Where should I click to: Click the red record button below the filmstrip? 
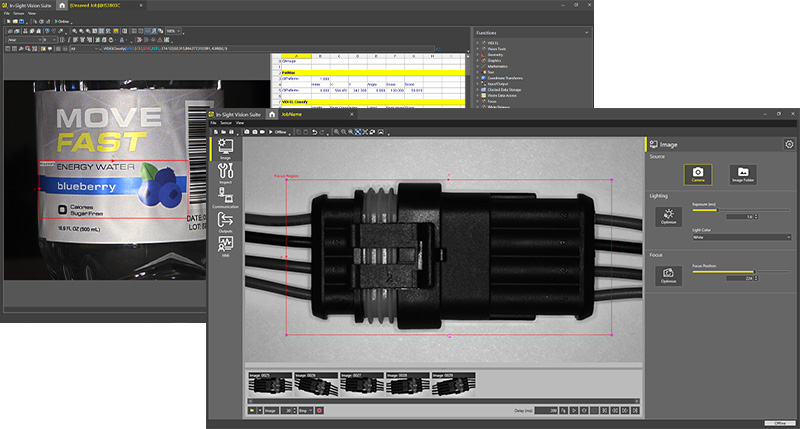pos(319,410)
